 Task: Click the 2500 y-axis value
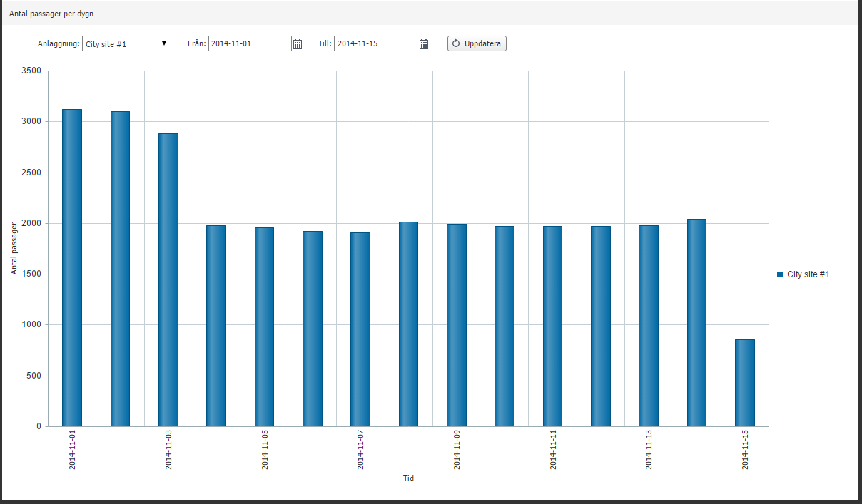click(33, 173)
